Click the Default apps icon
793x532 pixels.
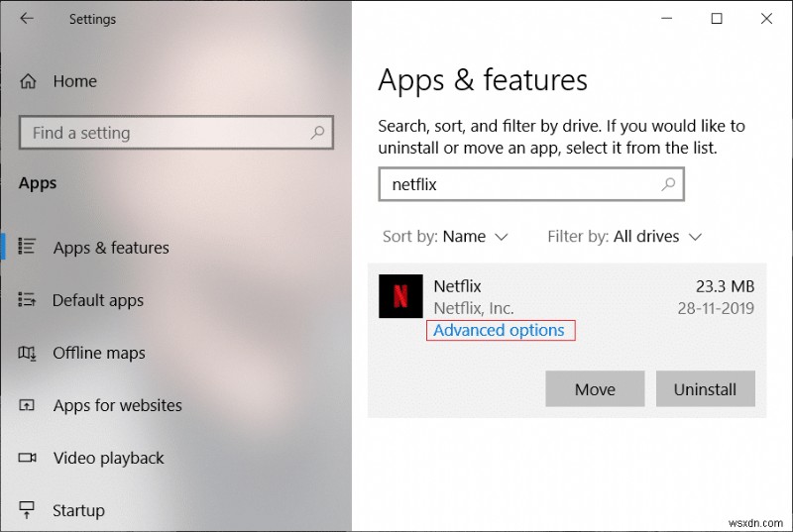tap(28, 300)
